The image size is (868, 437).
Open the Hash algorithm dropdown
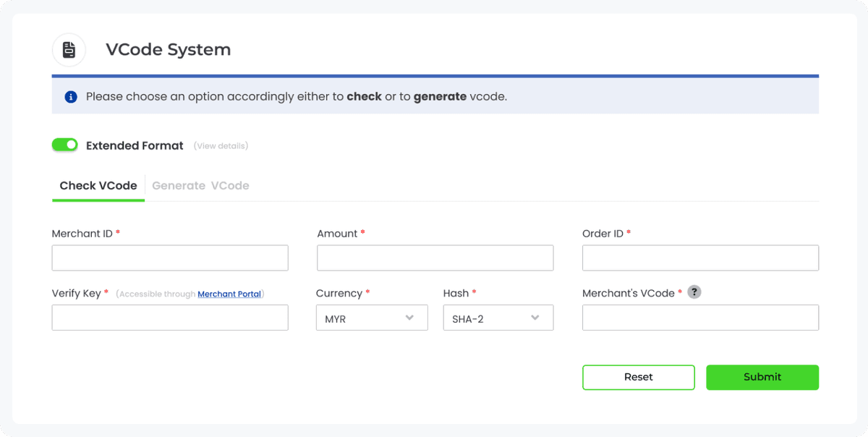point(498,317)
